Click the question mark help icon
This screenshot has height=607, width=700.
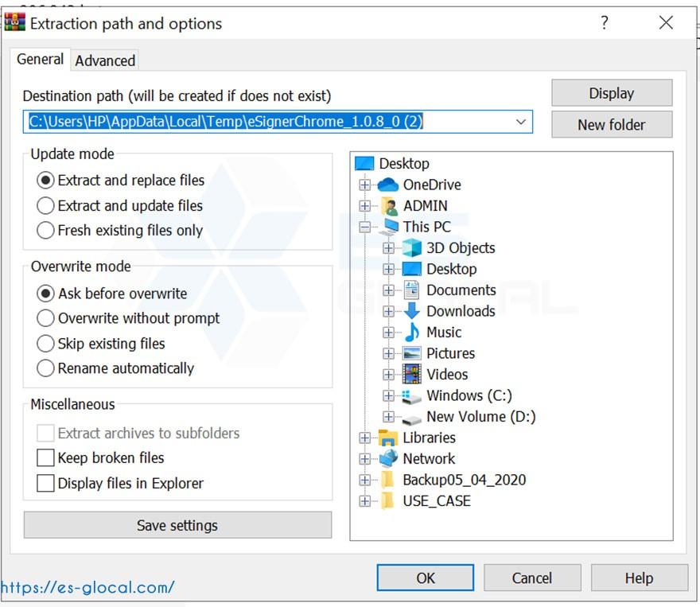coord(605,21)
